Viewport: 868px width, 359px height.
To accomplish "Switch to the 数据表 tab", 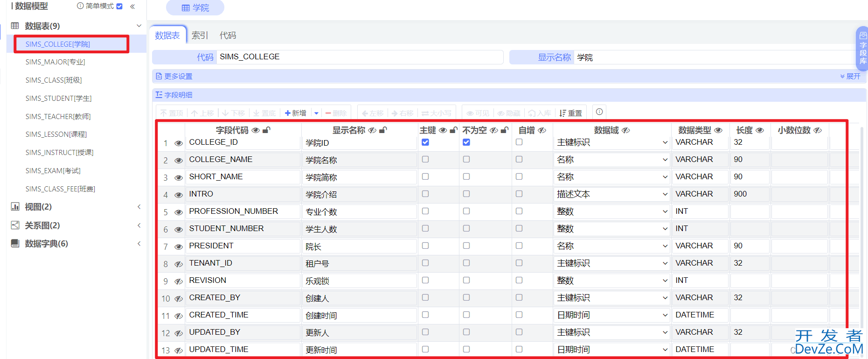I will pyautogui.click(x=167, y=35).
